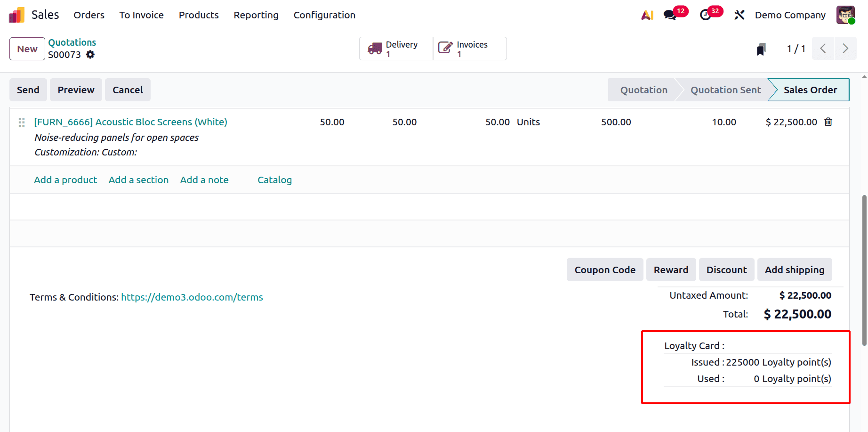Screen dimensions: 868x432
Task: Delete the Acoustic Bloc Screens line with trash icon
Action: tap(828, 122)
